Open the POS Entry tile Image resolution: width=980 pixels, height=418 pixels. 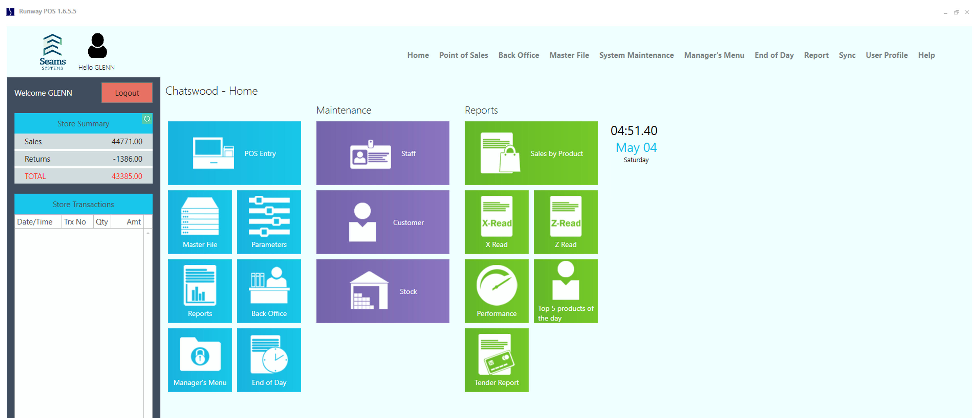click(x=234, y=153)
